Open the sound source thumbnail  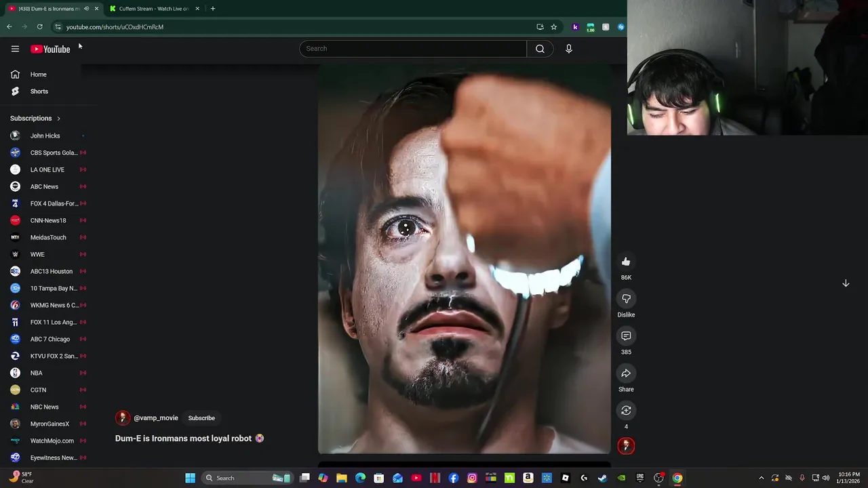[626, 446]
